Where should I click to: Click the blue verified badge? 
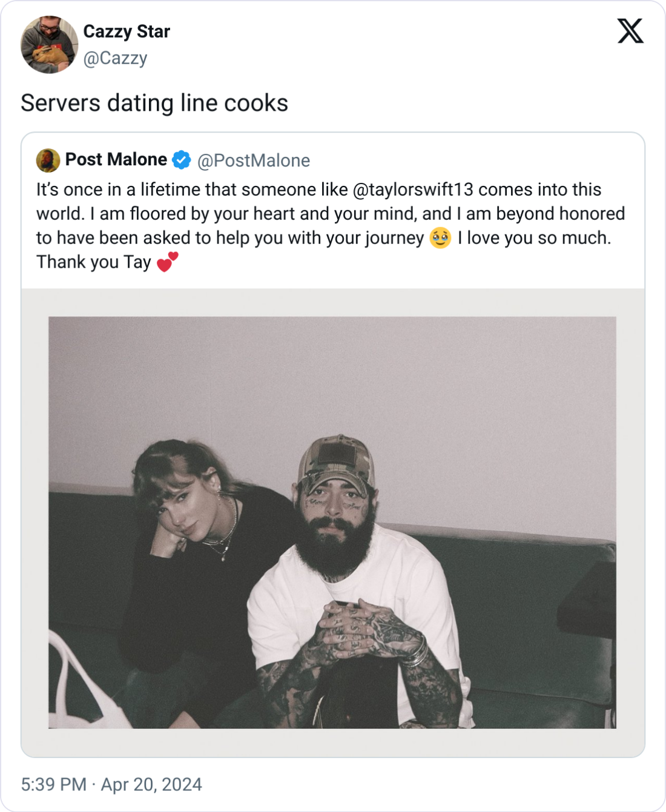coord(181,160)
